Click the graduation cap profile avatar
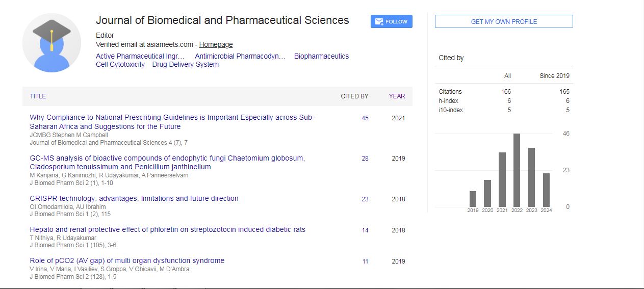Screen dimensions: 644x289 tap(51, 43)
